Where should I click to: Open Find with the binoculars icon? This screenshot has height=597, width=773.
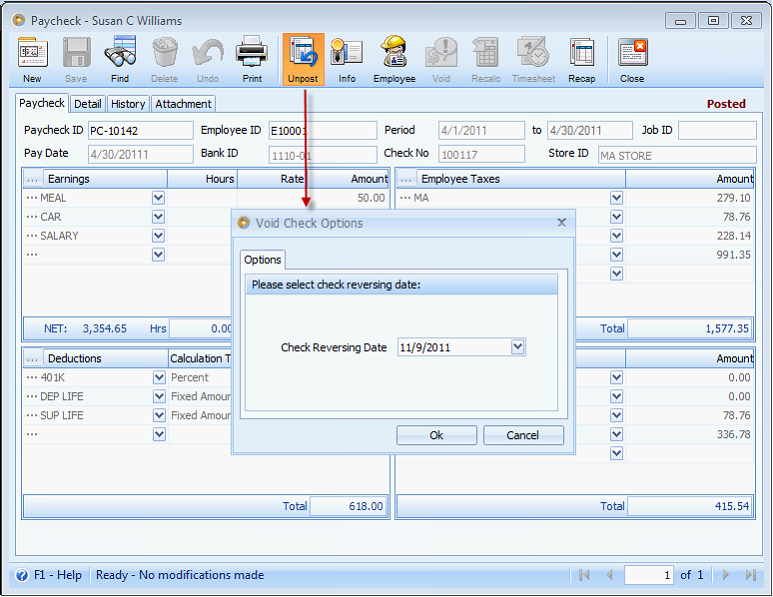[120, 60]
